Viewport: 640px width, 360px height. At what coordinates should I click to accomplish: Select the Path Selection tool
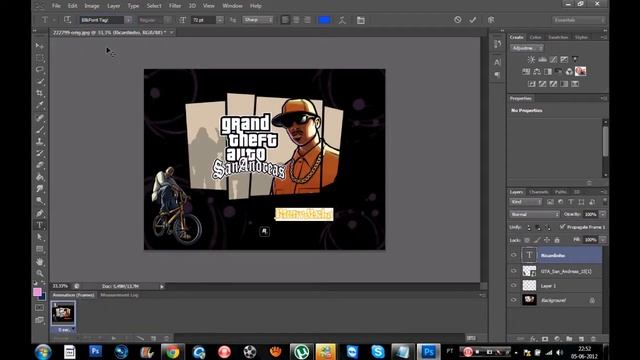point(39,237)
